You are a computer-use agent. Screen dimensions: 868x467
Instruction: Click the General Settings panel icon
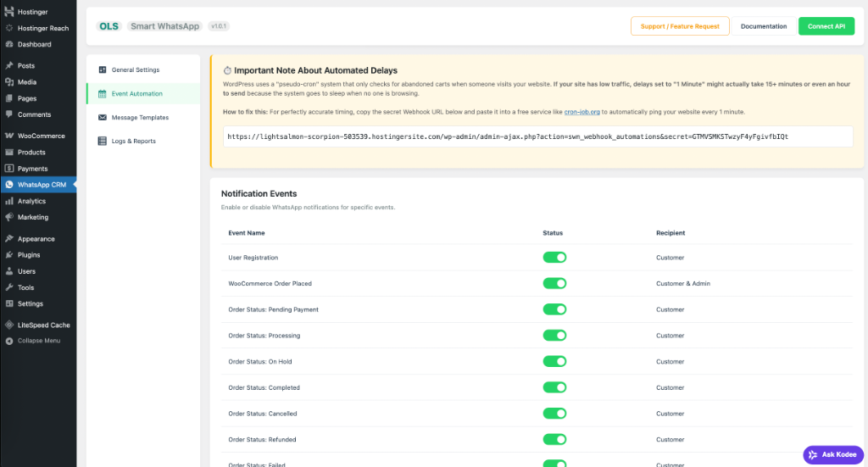click(103, 69)
